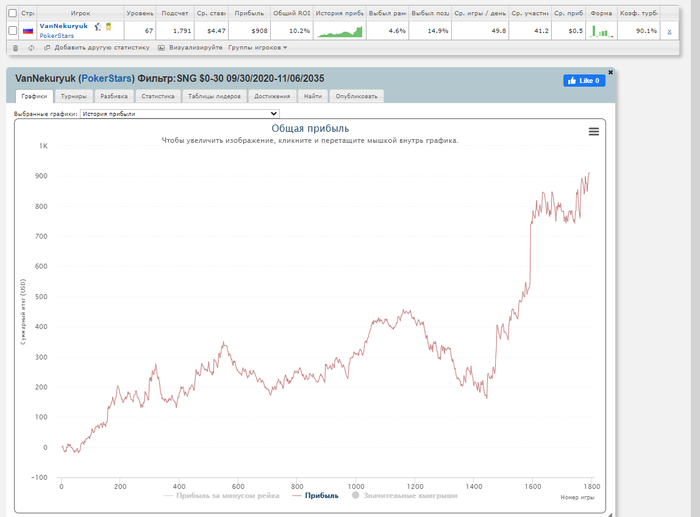This screenshot has height=517, width=700.
Task: Toggle Прибыль за минусом рейка legend series
Action: click(x=221, y=496)
